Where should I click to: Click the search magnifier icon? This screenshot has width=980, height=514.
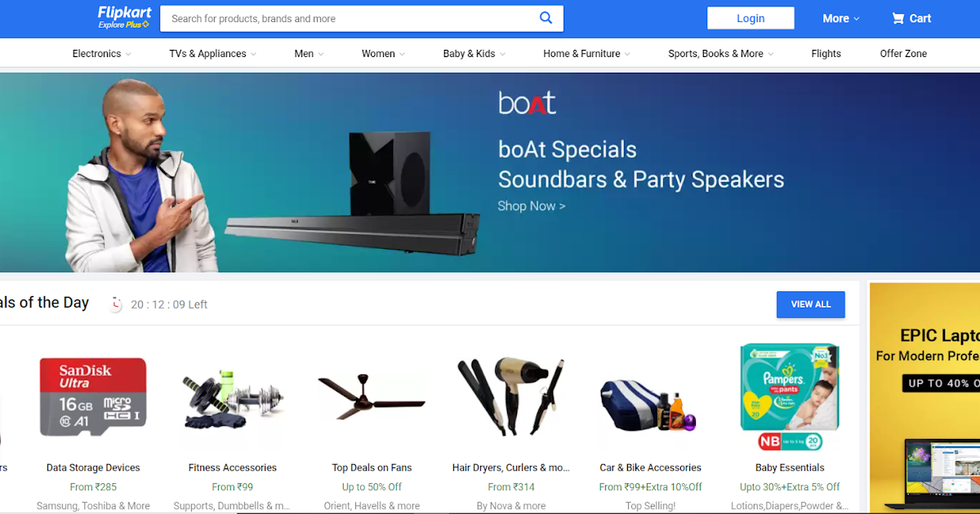coord(546,18)
